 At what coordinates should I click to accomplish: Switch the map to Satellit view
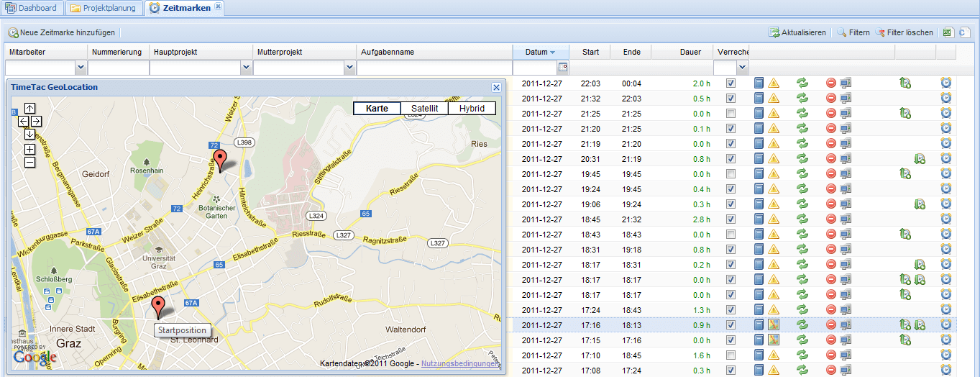424,109
